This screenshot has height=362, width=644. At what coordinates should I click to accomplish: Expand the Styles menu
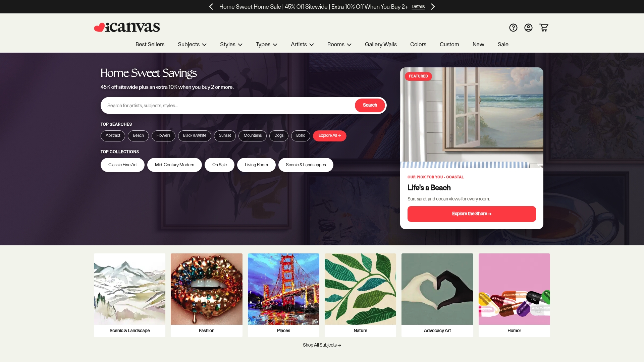[231, 45]
